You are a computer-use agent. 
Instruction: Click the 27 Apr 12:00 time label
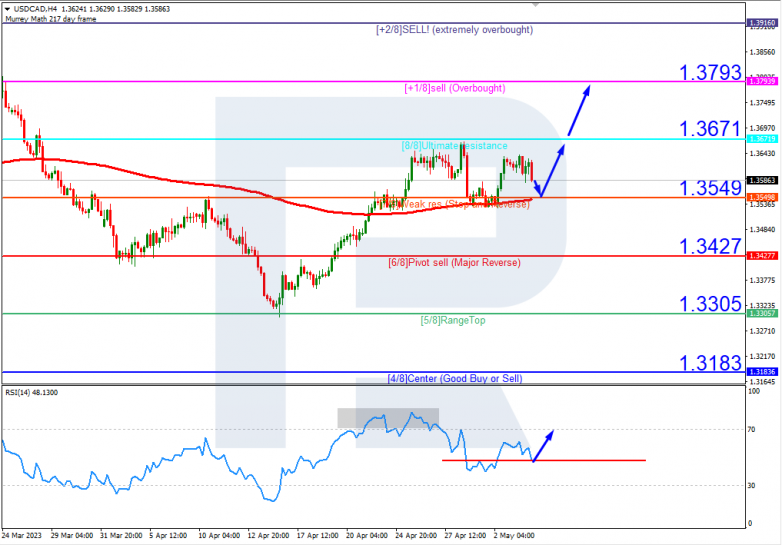465,536
